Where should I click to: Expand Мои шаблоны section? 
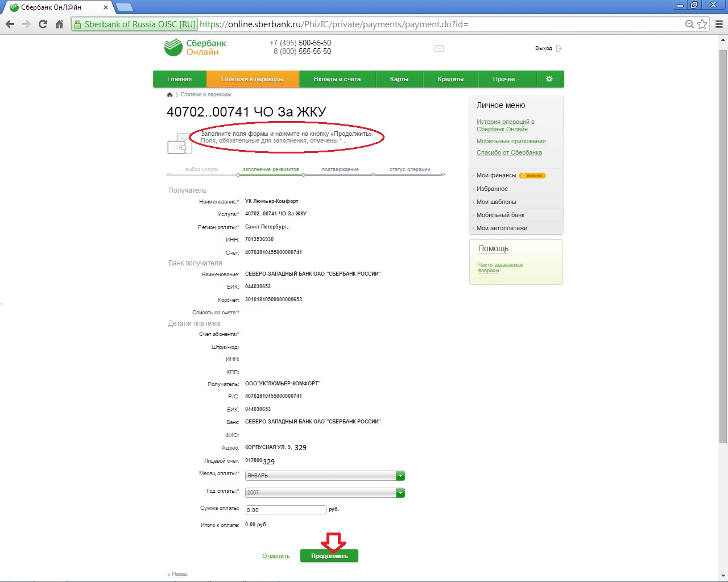pyautogui.click(x=497, y=202)
